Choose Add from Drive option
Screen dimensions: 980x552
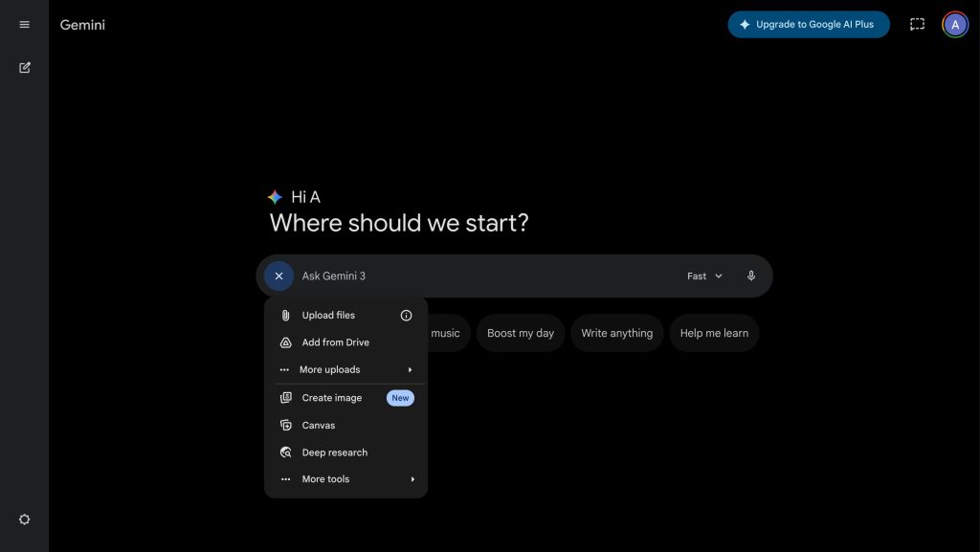pos(335,342)
